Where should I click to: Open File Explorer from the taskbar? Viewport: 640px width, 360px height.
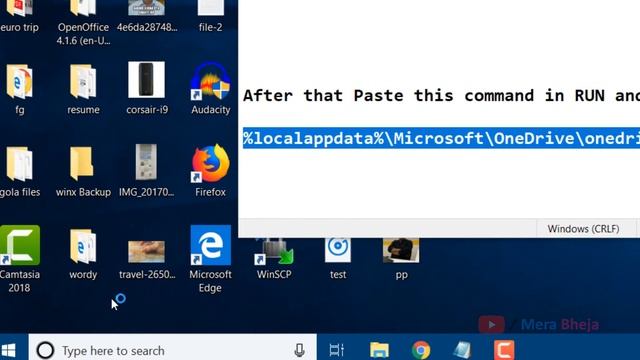[x=379, y=350]
